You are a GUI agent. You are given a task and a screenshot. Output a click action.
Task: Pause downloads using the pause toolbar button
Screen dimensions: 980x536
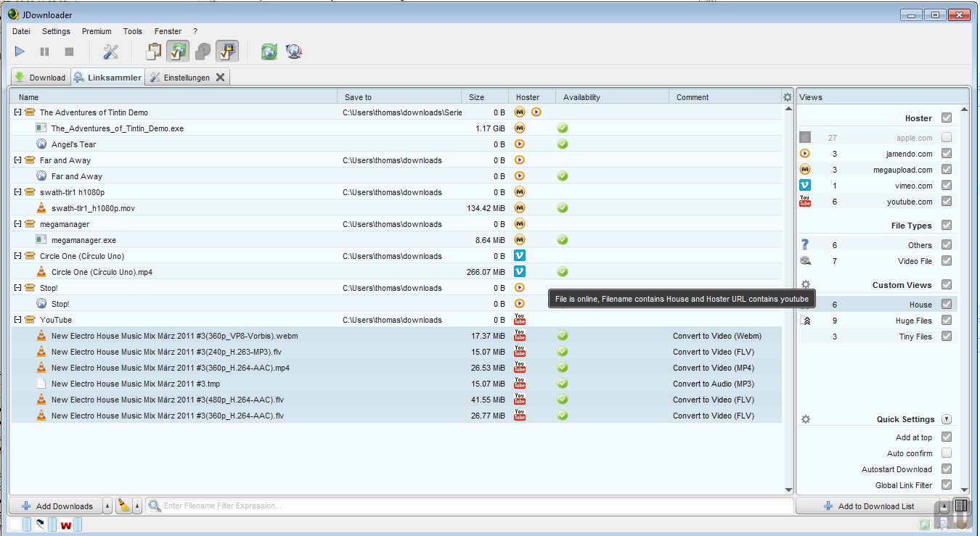44,51
